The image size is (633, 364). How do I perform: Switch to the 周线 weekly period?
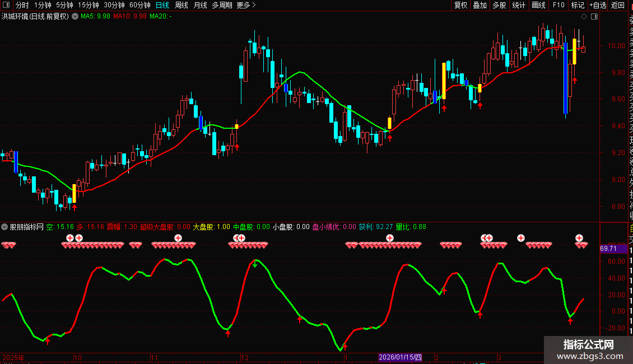[x=181, y=5]
